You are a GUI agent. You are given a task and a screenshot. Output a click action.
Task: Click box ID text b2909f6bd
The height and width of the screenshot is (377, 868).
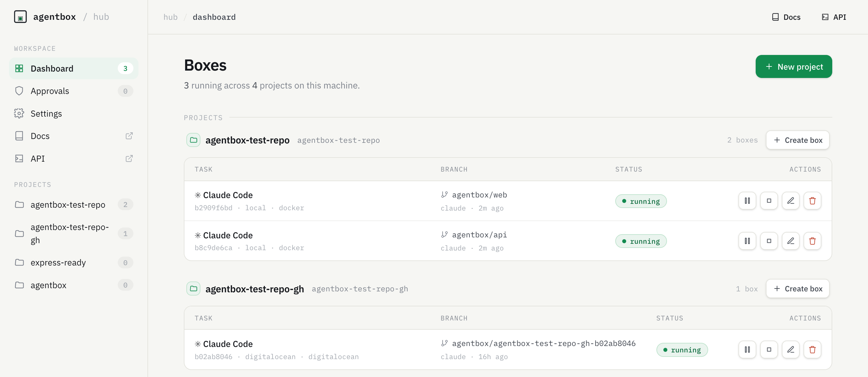coord(213,208)
